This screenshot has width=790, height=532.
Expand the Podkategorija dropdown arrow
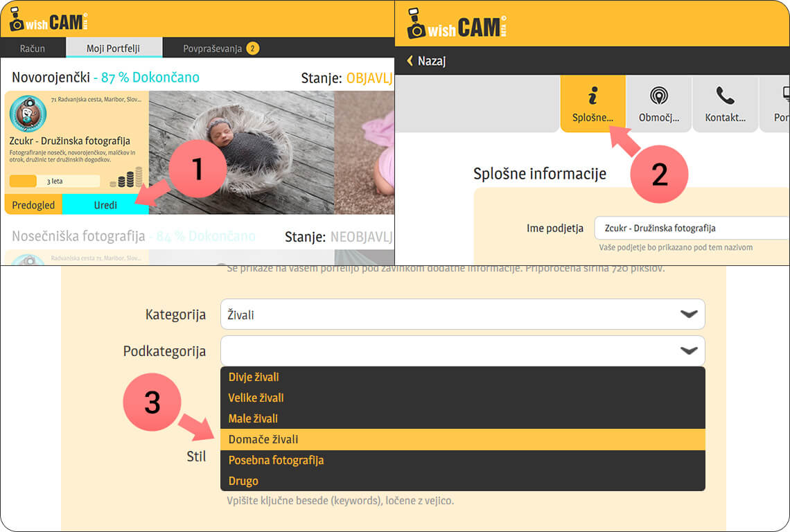coord(688,351)
